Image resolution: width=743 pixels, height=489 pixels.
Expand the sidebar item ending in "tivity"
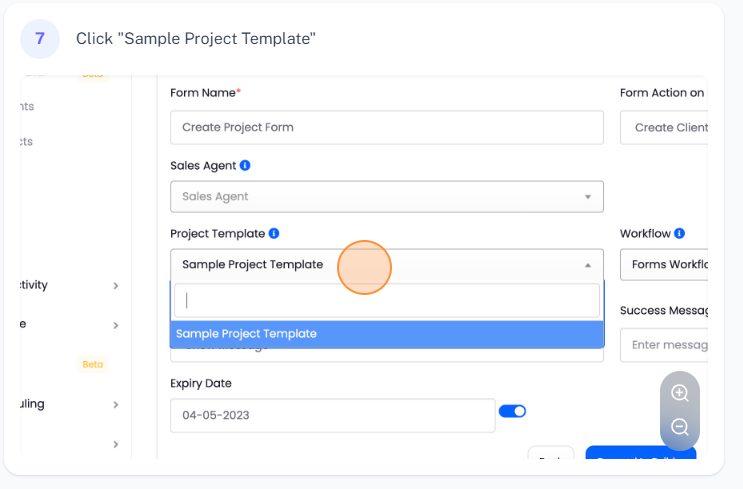pos(115,286)
